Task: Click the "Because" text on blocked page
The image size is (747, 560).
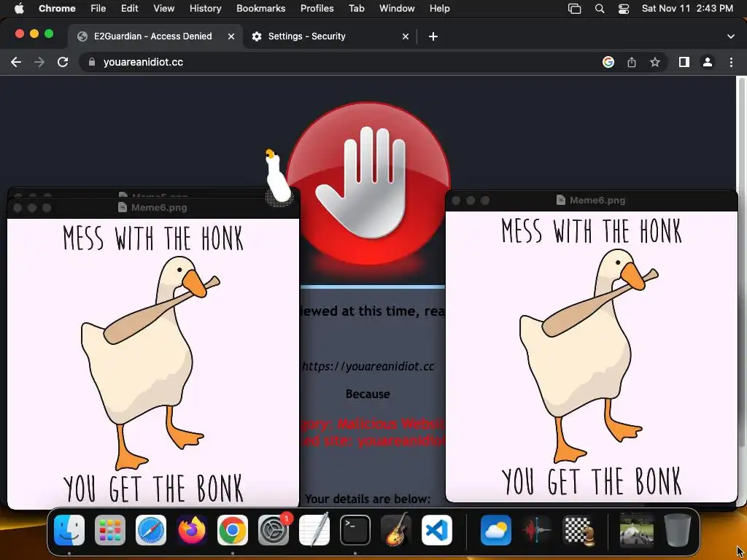Action: [368, 394]
